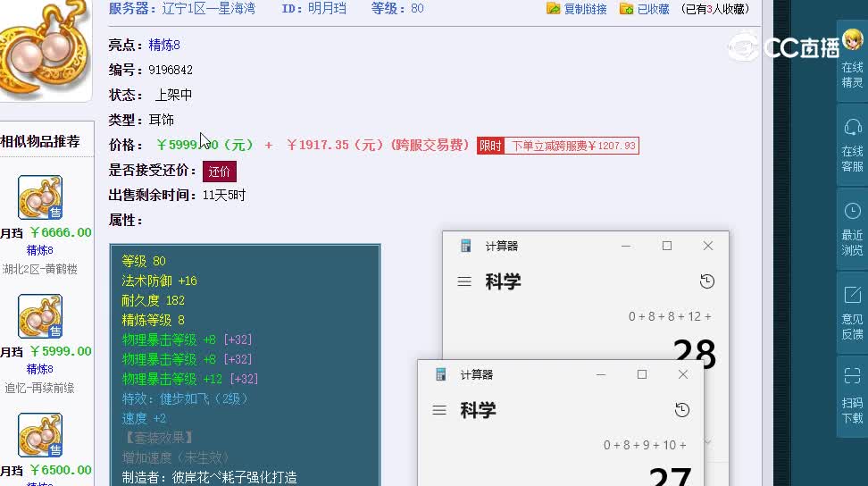868x486 pixels.
Task: Open the middle similar-item earring thumbnail
Action: [x=40, y=316]
